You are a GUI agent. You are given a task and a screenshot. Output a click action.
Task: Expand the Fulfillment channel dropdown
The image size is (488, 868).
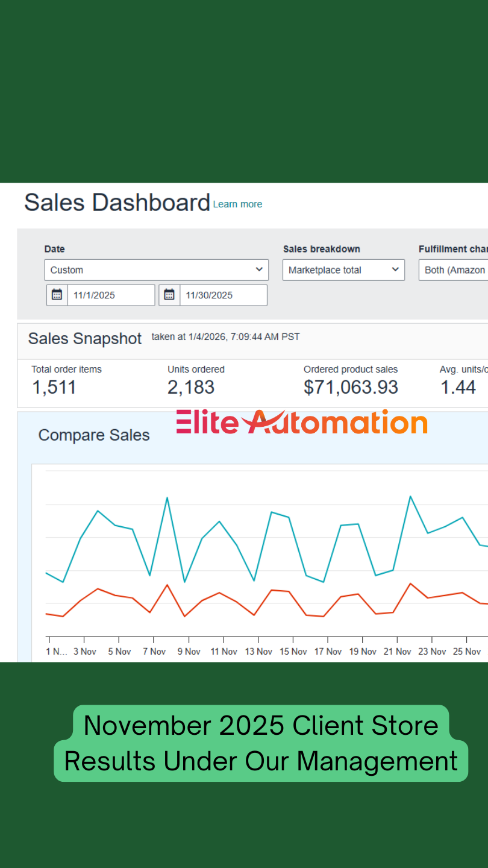point(454,270)
